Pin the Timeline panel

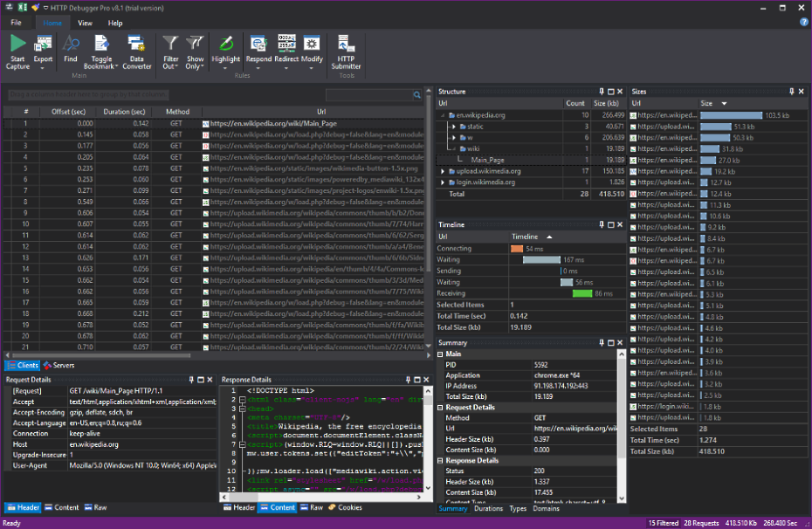click(602, 224)
